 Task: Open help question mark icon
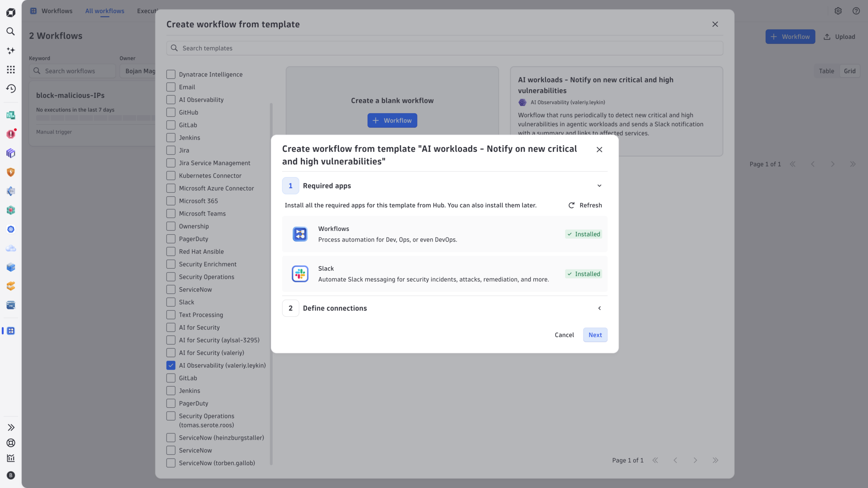[856, 11]
